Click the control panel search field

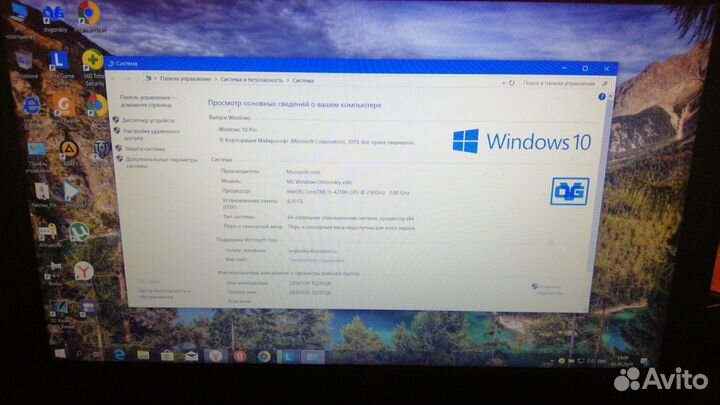[x=559, y=84]
